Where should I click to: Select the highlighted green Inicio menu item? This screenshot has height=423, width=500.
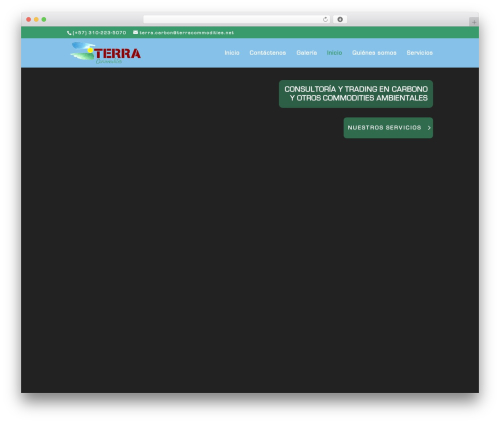point(334,53)
